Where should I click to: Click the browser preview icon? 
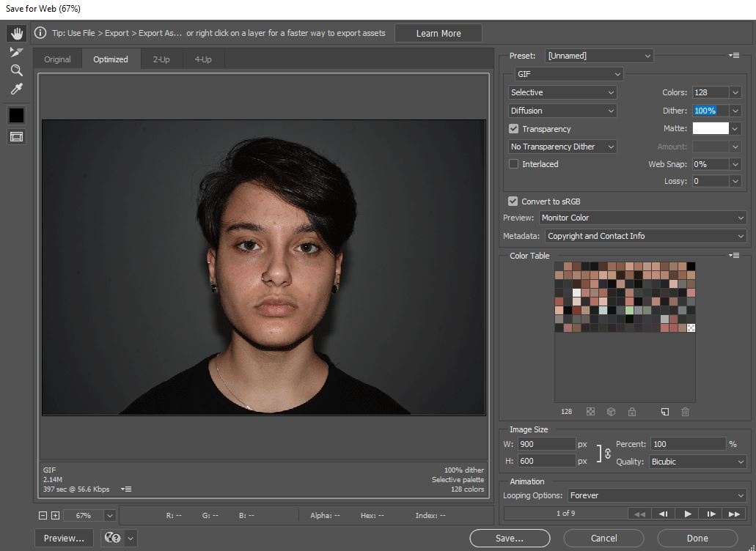click(x=112, y=538)
